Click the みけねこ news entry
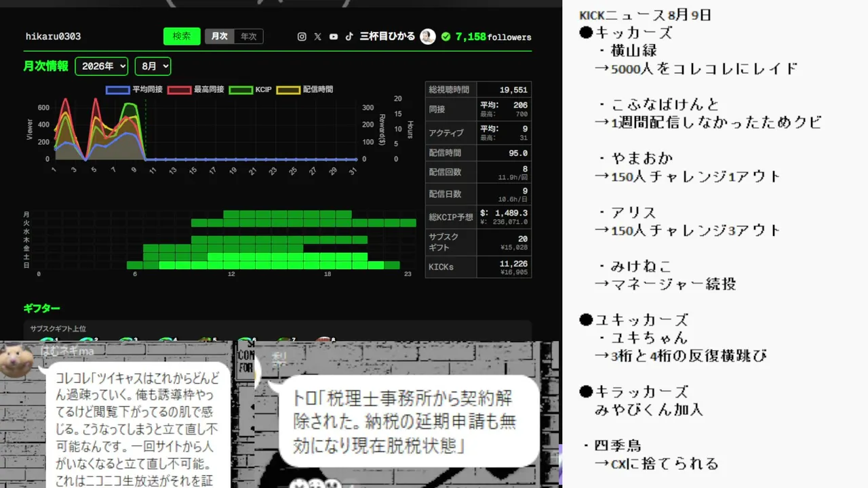Viewport: 868px width, 488px height. [635, 266]
